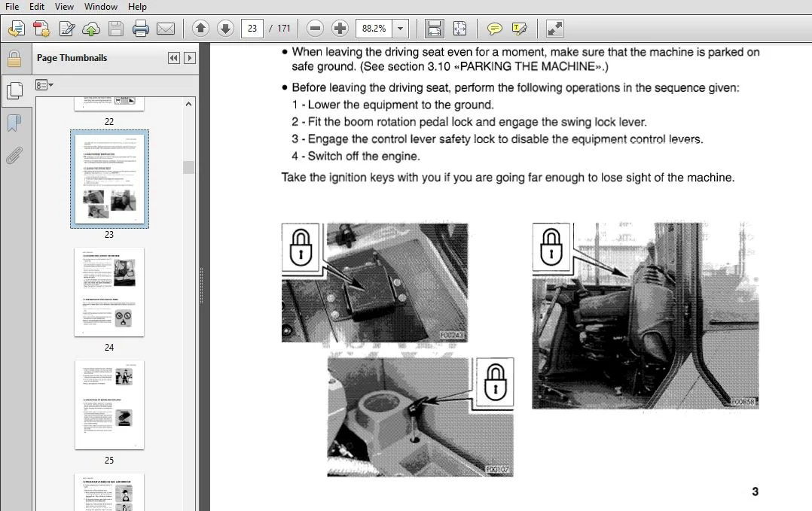
Task: Click the Page Thumbnails panel title
Action: (x=72, y=58)
